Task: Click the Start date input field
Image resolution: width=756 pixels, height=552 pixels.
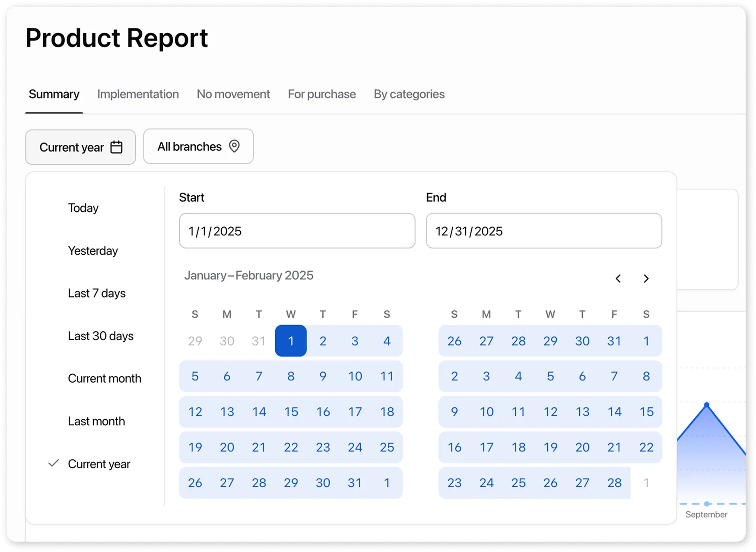Action: tap(297, 231)
